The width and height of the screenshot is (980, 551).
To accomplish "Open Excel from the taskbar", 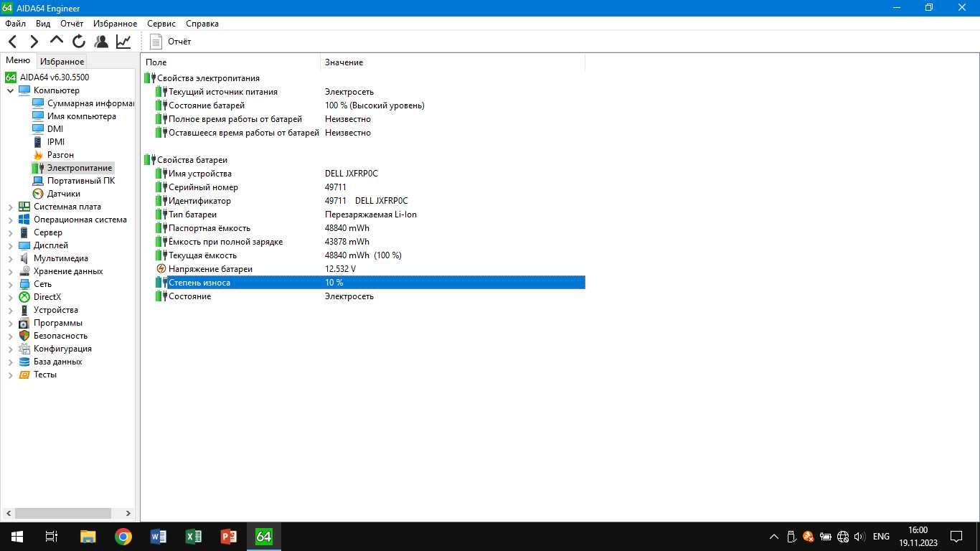I will tap(194, 537).
